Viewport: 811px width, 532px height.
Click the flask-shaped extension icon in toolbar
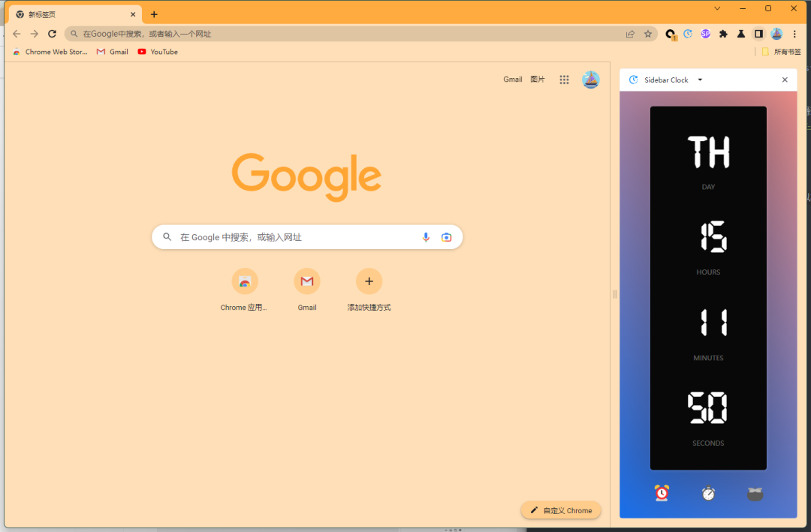click(740, 34)
